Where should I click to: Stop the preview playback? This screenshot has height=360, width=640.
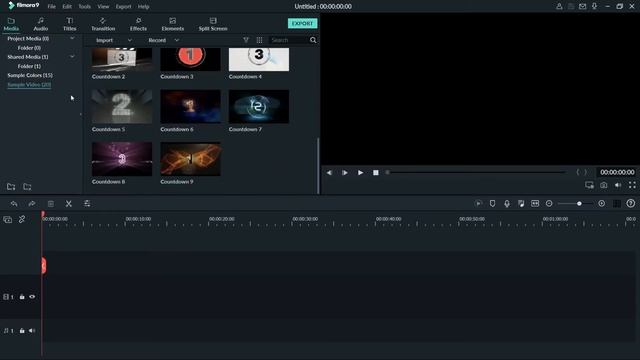(x=376, y=173)
